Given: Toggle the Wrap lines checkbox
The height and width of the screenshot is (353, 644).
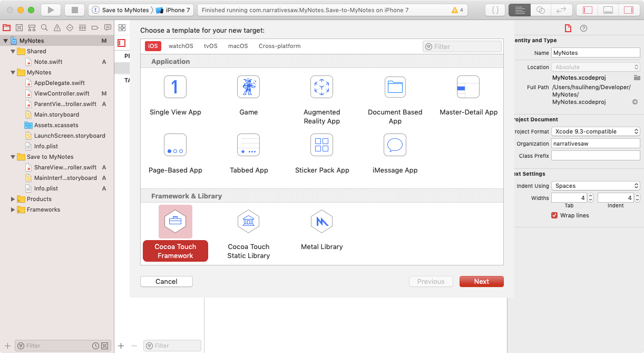Looking at the screenshot, I should pos(554,215).
